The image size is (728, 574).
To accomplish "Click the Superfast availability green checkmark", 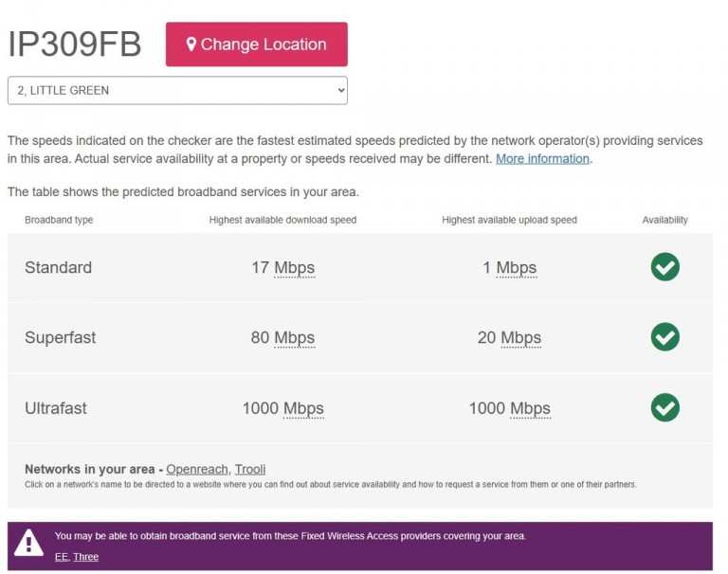I will coord(664,337).
